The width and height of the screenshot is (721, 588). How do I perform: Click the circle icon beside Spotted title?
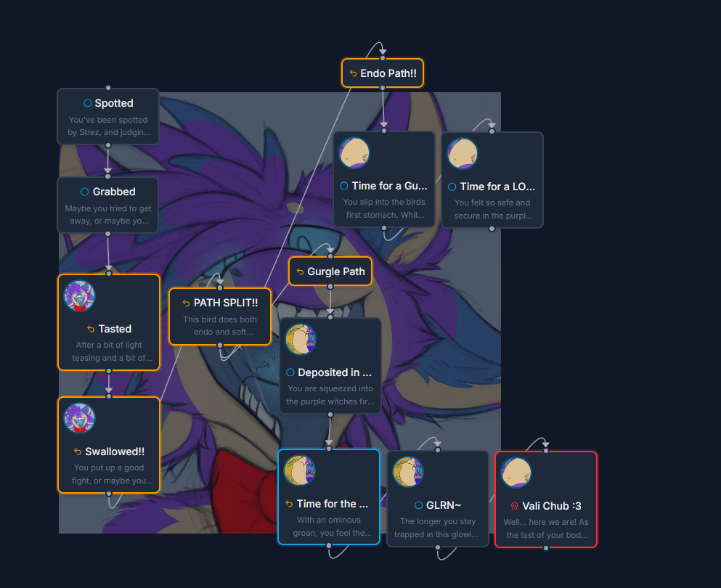(88, 103)
